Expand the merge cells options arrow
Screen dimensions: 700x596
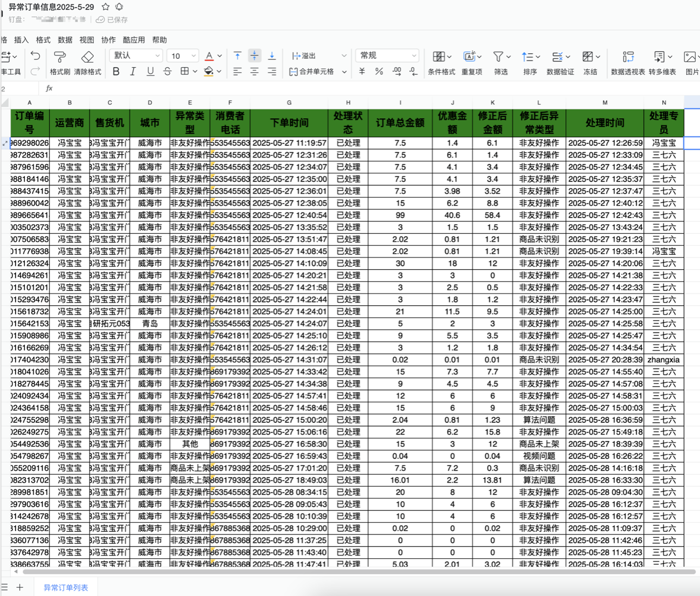point(344,72)
